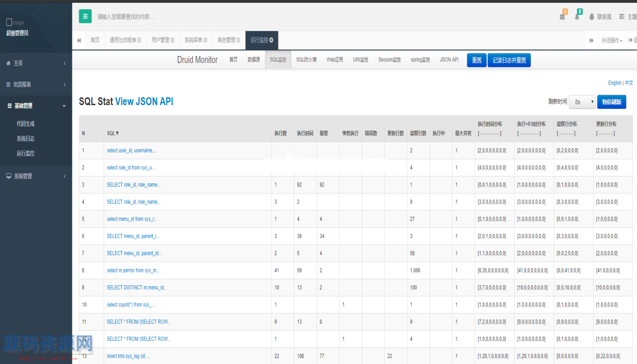Open SQL link 'select count(*) from sys_...'
This screenshot has width=637, height=364.
pos(131,305)
